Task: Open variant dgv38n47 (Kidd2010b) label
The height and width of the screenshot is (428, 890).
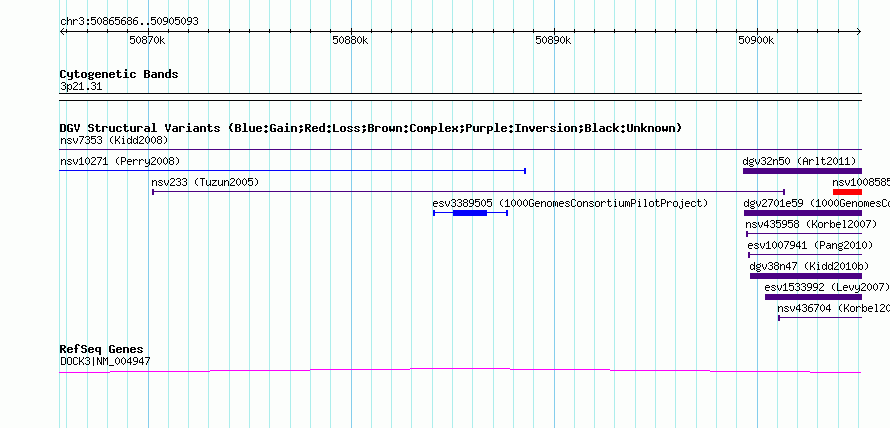Action: pos(809,266)
